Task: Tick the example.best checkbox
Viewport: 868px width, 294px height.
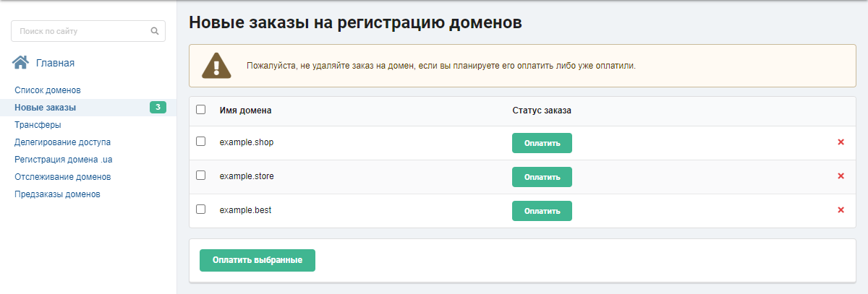Action: pos(201,209)
